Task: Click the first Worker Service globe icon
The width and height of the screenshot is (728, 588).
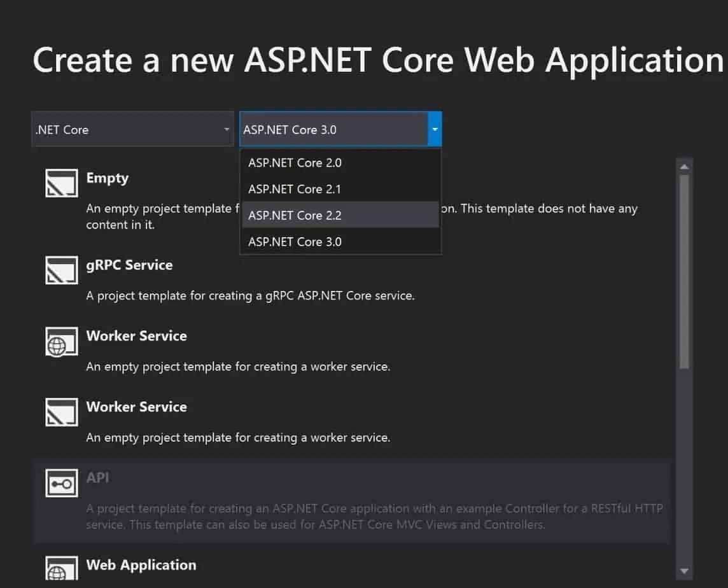Action: point(61,341)
